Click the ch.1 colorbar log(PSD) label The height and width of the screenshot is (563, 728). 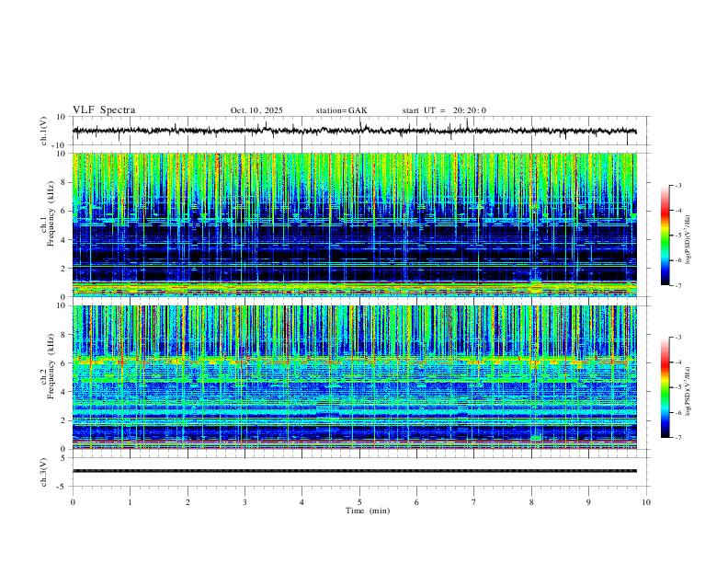[x=688, y=239]
